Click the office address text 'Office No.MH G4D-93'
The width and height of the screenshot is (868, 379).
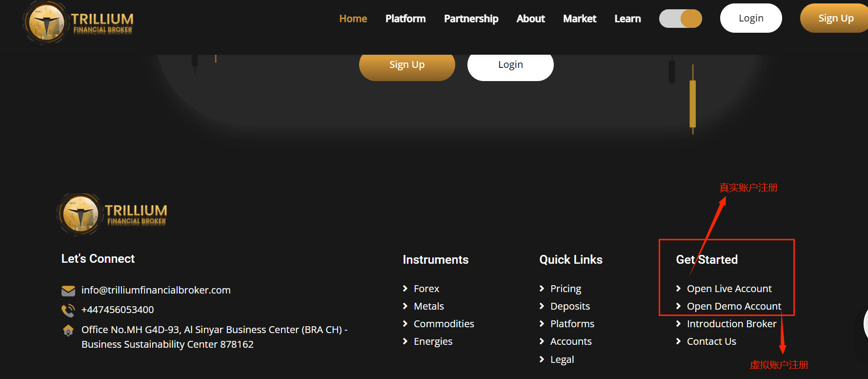point(131,330)
